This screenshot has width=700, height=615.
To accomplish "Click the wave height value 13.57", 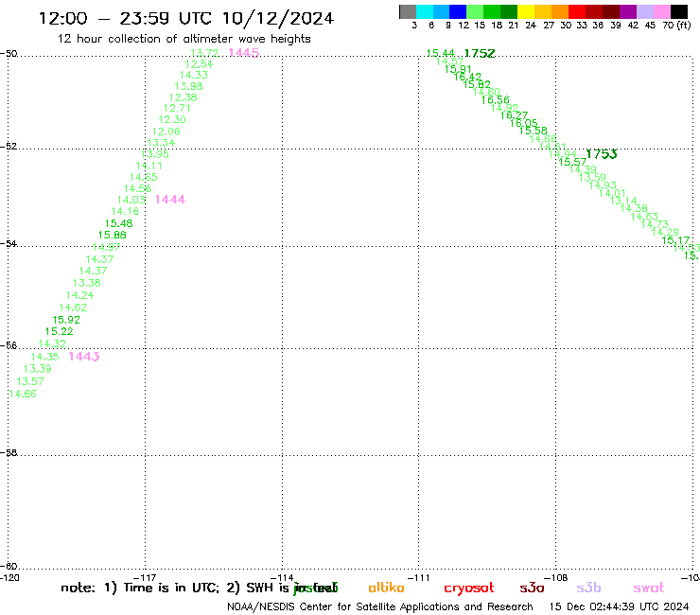I will click(30, 381).
